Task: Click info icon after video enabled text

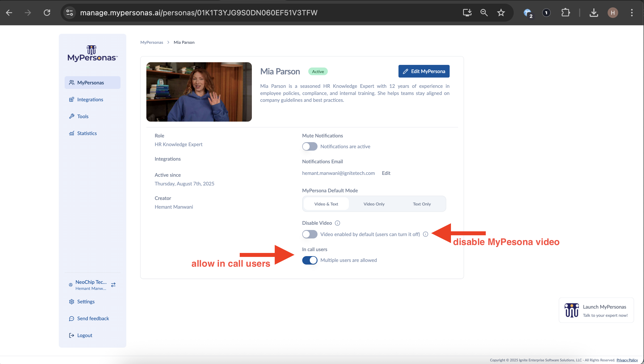Action: 426,234
